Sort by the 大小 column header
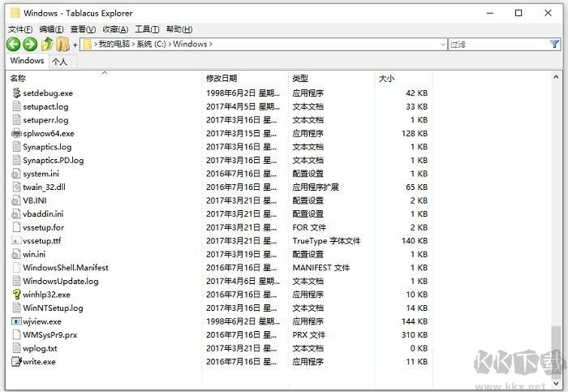 [403, 78]
